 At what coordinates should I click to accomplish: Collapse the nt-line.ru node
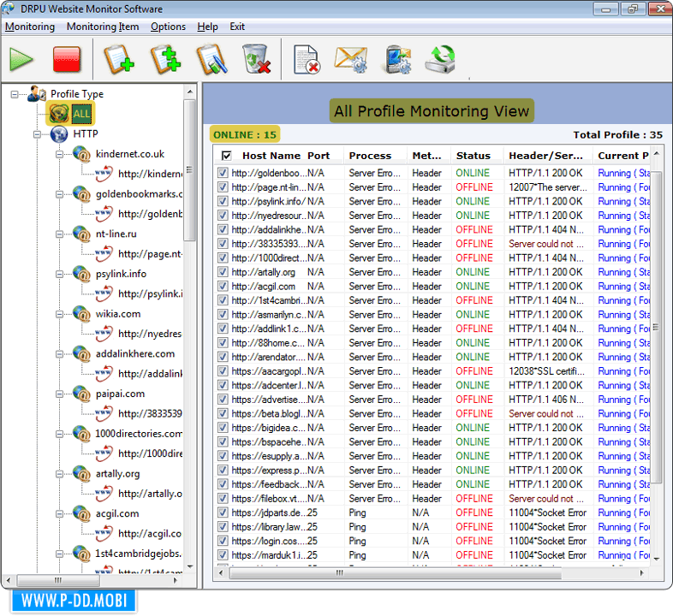point(60,234)
